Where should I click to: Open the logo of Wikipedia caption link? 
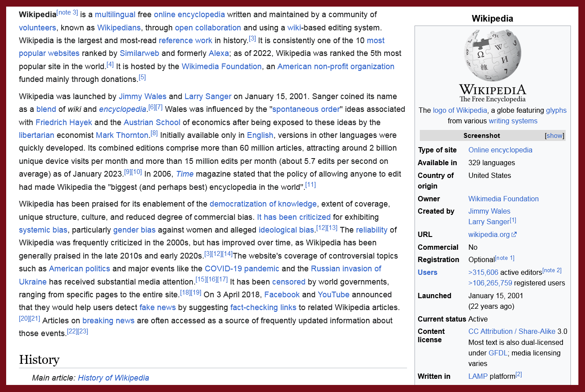point(460,110)
